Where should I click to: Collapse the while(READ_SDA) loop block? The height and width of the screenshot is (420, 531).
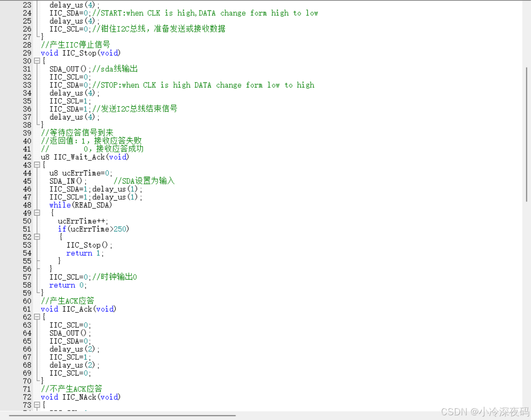tap(37, 213)
